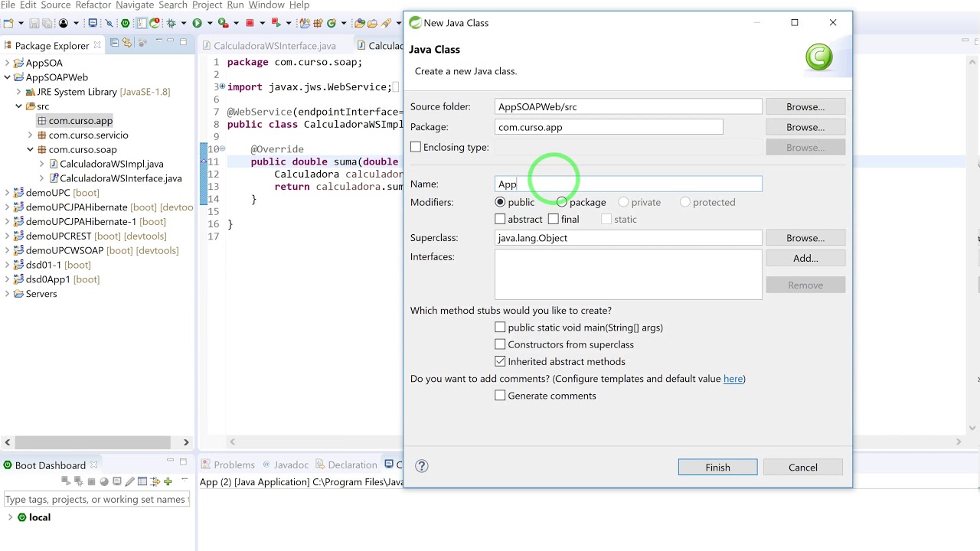Click the New Java Package toolbar icon
Screen dimensions: 980x551
pyautogui.click(x=318, y=23)
